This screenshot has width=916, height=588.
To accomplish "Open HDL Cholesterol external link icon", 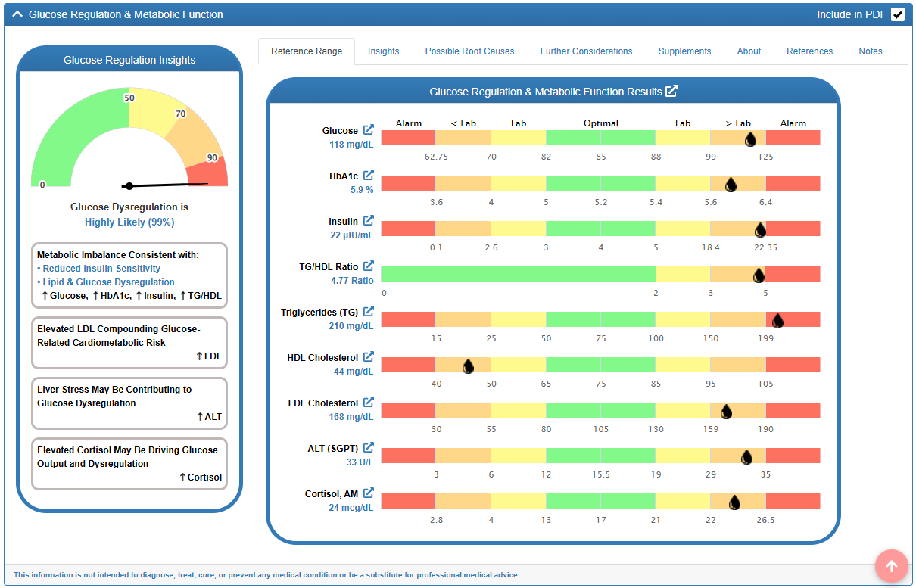I will (x=369, y=357).
